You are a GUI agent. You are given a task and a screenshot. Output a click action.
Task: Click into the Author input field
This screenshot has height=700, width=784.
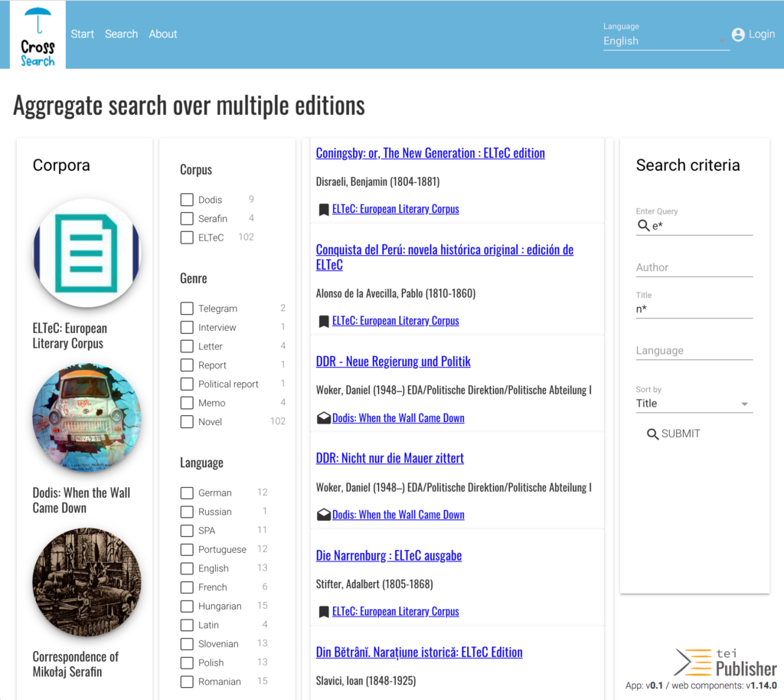pyautogui.click(x=693, y=267)
